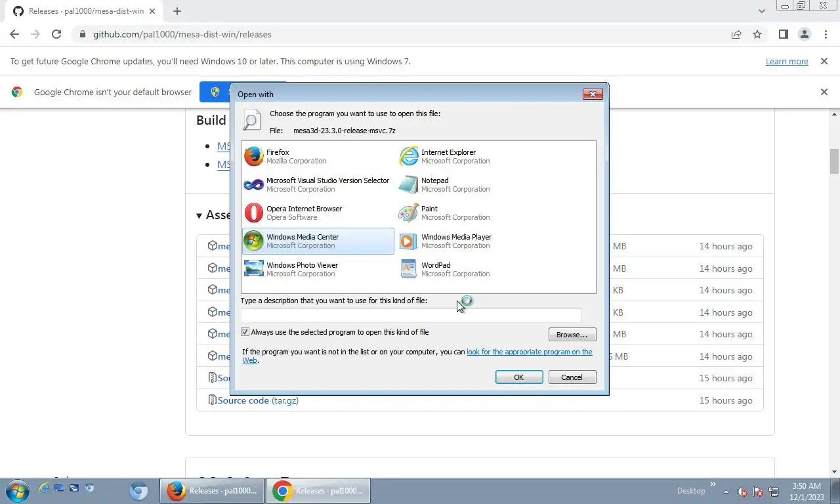Select Firefox in the Open with list
The width and height of the screenshot is (840, 504).
click(x=318, y=156)
